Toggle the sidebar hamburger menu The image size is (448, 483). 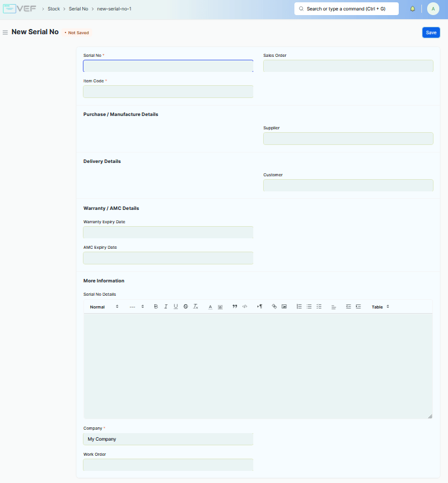tap(5, 32)
